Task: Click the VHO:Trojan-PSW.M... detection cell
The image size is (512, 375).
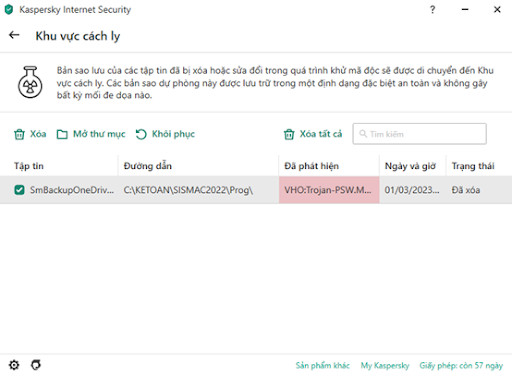Action: (x=329, y=190)
